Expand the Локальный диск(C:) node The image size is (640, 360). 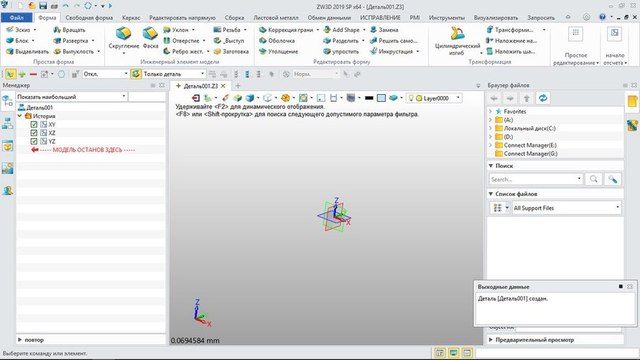pyautogui.click(x=490, y=128)
